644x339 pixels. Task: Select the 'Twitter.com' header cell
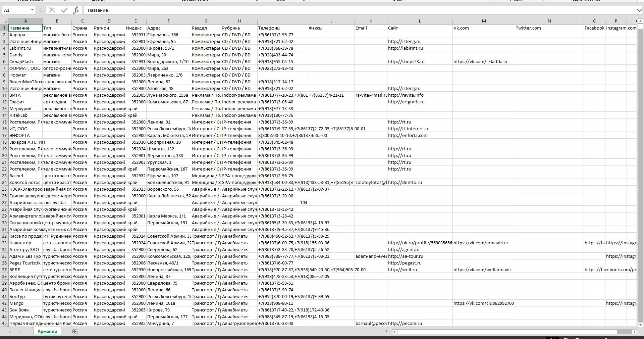point(549,28)
